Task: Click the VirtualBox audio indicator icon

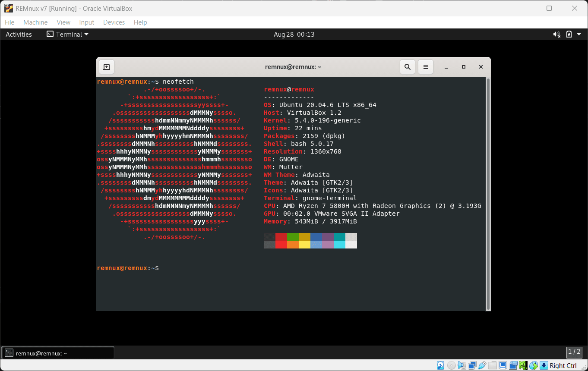Action: tap(462, 365)
